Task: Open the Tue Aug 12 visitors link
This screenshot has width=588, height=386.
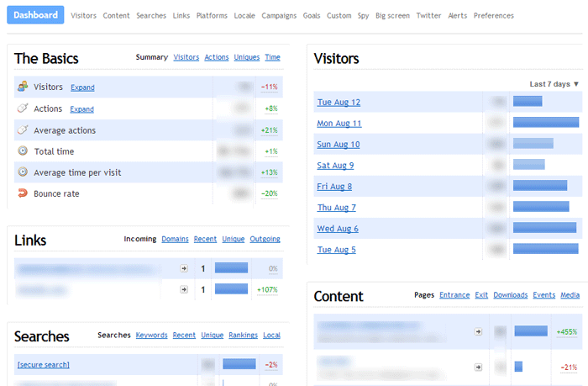Action: coord(339,103)
